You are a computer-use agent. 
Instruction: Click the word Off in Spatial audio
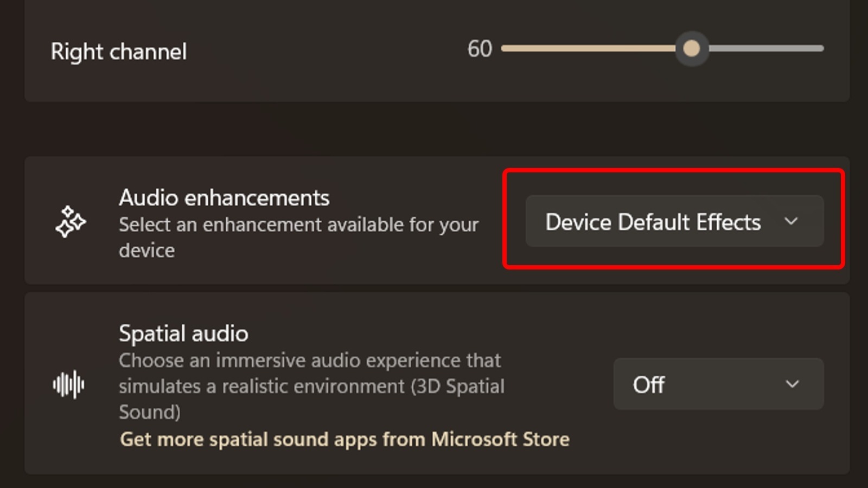648,385
